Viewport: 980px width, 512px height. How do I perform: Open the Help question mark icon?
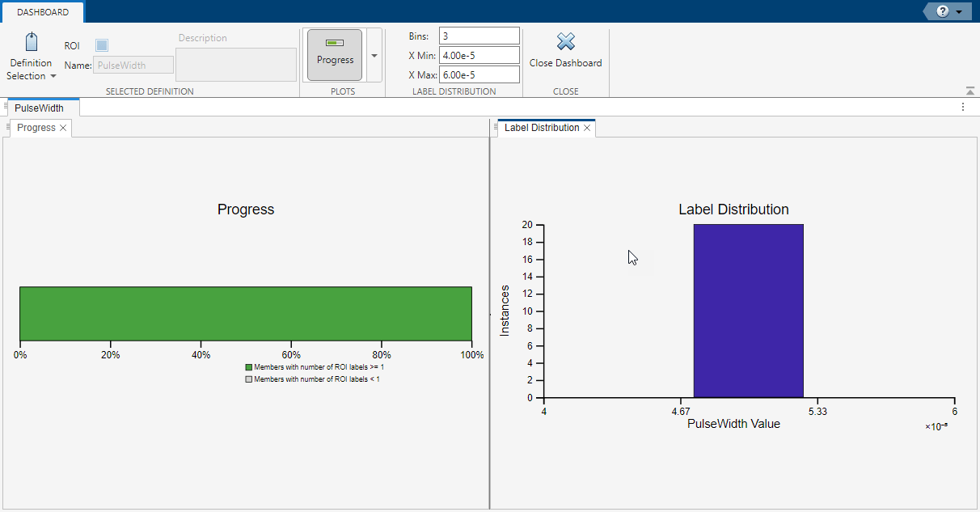pos(941,11)
